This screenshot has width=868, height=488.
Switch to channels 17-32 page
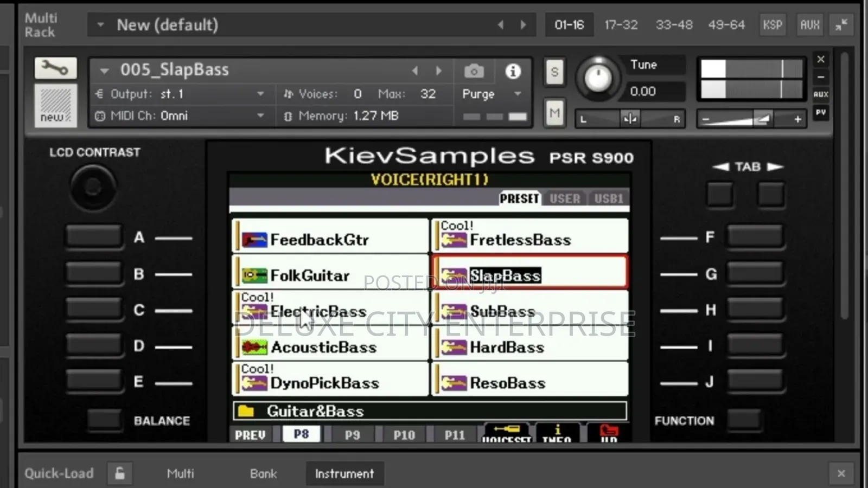pyautogui.click(x=621, y=25)
